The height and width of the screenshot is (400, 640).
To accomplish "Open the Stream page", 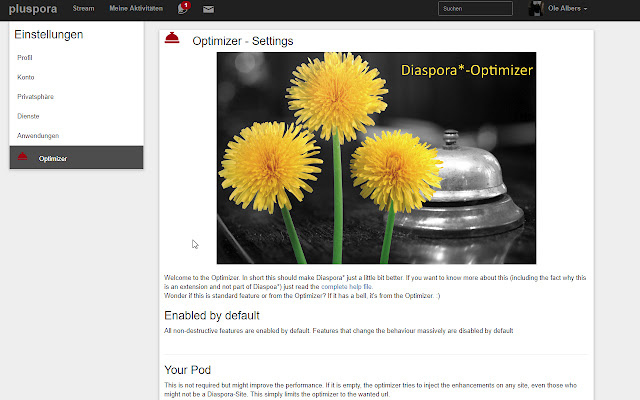I will (x=83, y=8).
